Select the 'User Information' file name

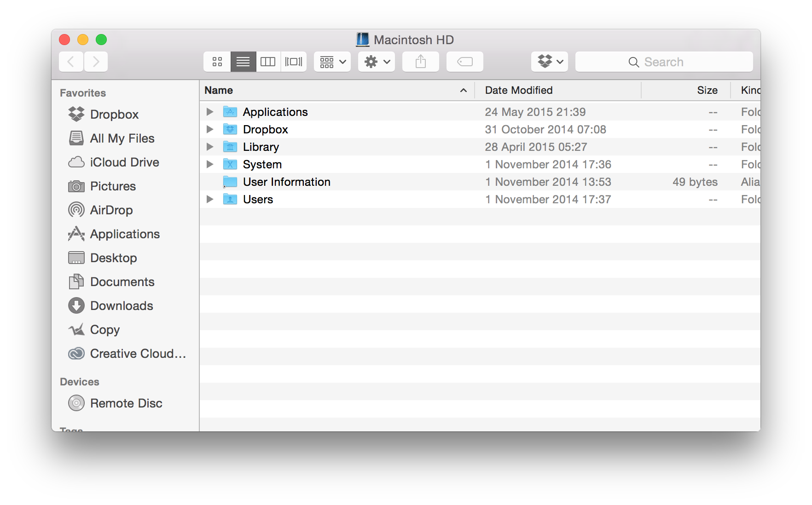click(287, 182)
